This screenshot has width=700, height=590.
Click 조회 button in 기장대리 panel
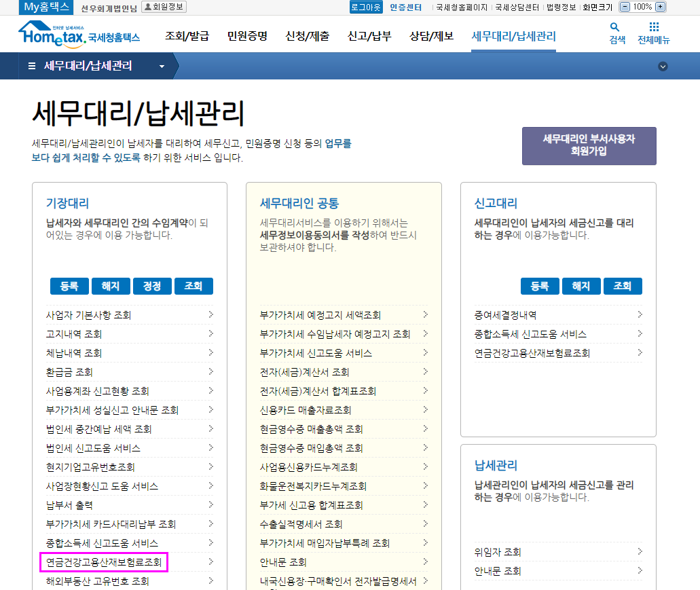pos(194,286)
